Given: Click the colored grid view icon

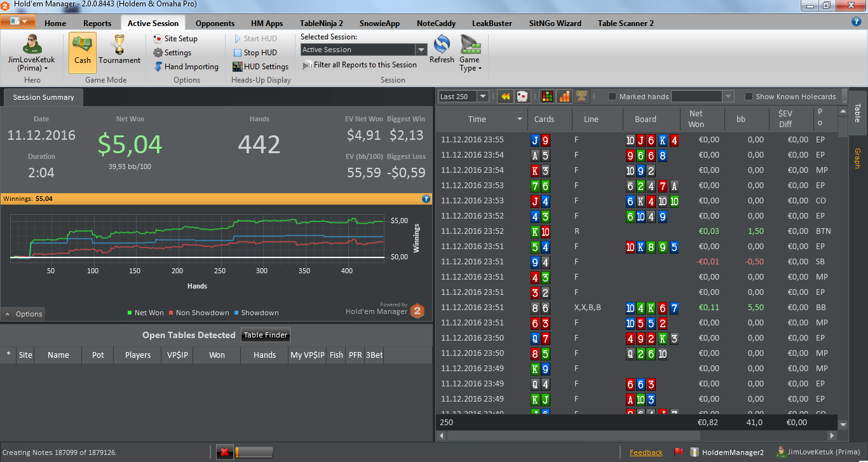Looking at the screenshot, I should 546,97.
